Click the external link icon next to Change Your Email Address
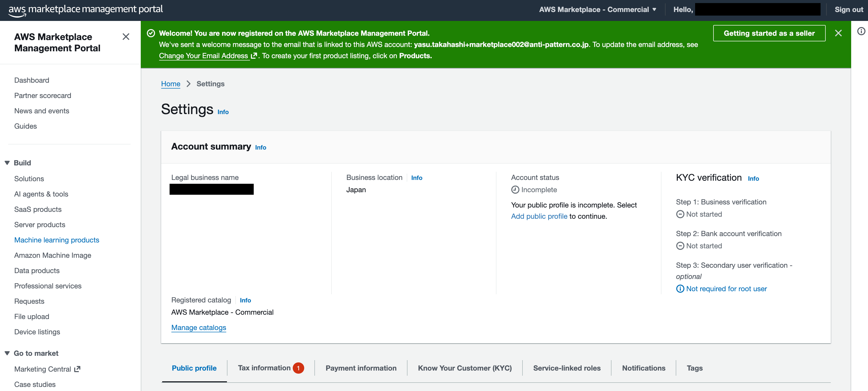Viewport: 868px width, 391px height. 254,56
